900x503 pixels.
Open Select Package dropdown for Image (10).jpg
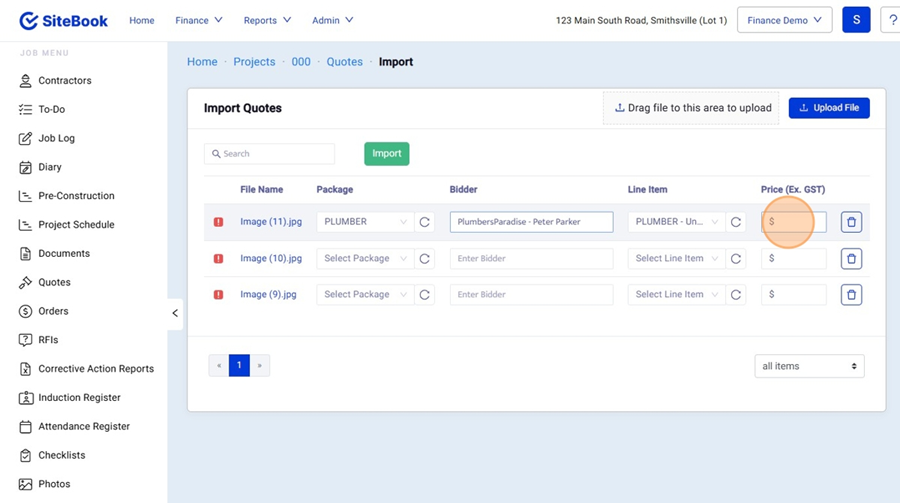point(365,259)
